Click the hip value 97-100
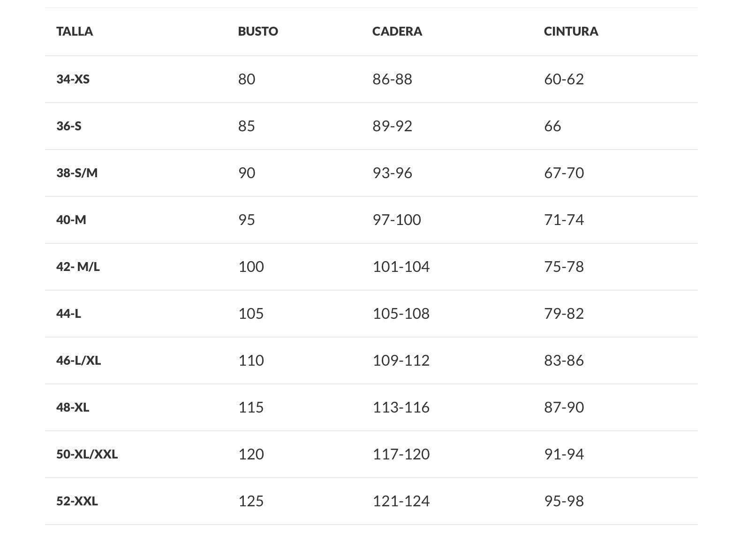Image resolution: width=756 pixels, height=556 pixels. [x=397, y=220]
